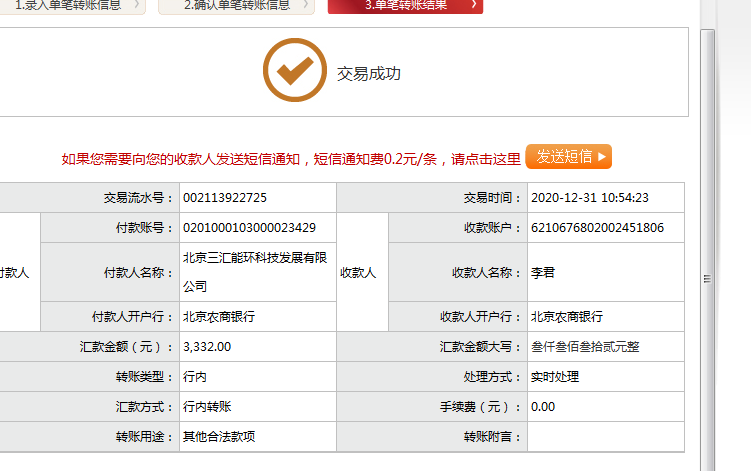Click the arrow on the 发送短信 button

(602, 157)
